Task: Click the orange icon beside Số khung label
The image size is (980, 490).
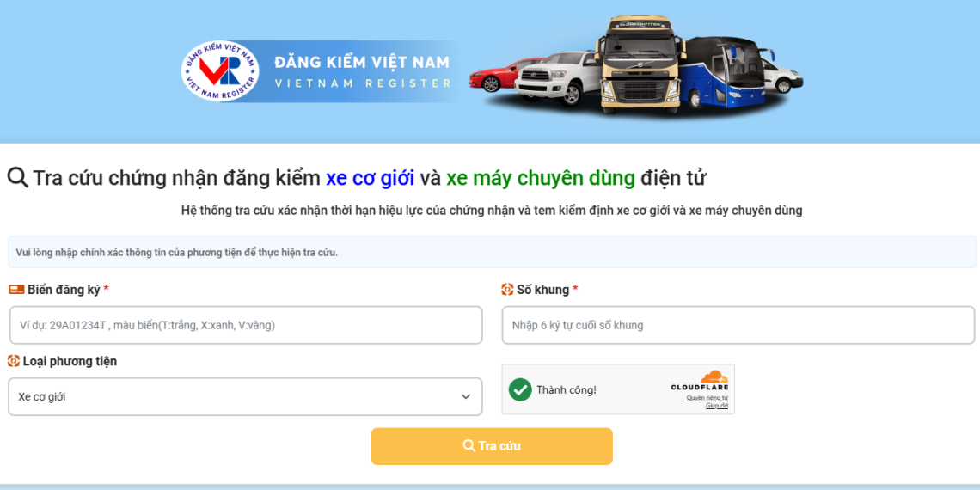Action: [x=507, y=290]
